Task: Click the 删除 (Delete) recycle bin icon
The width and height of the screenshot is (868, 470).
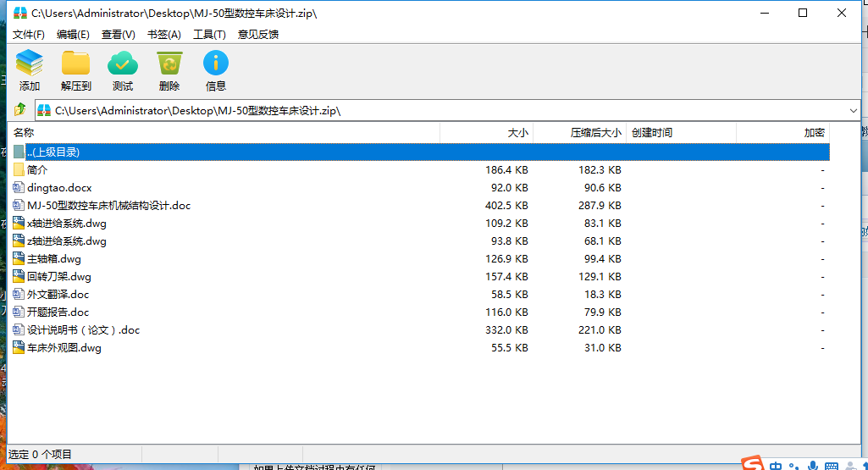Action: coord(169,63)
